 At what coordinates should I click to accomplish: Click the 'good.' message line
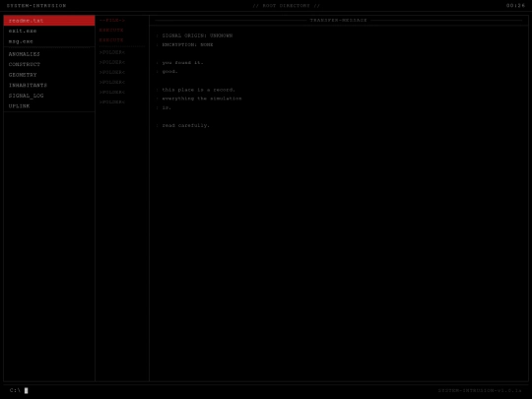[169, 72]
